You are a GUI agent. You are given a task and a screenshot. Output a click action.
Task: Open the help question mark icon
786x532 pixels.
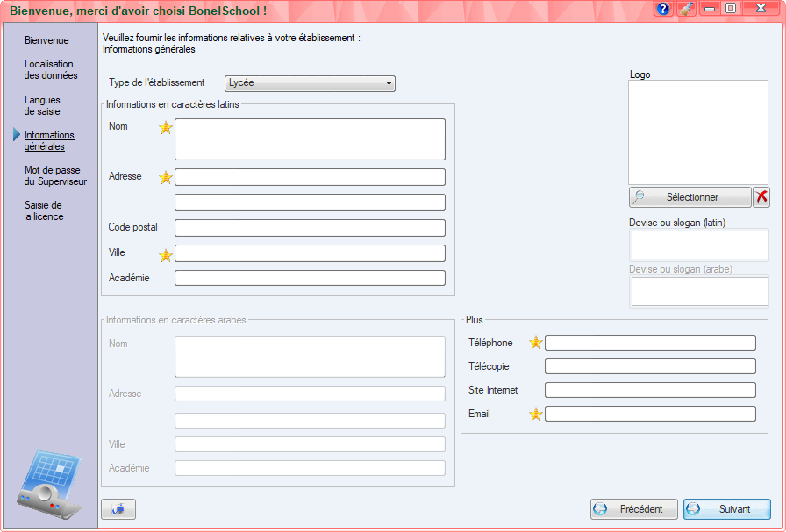click(663, 9)
